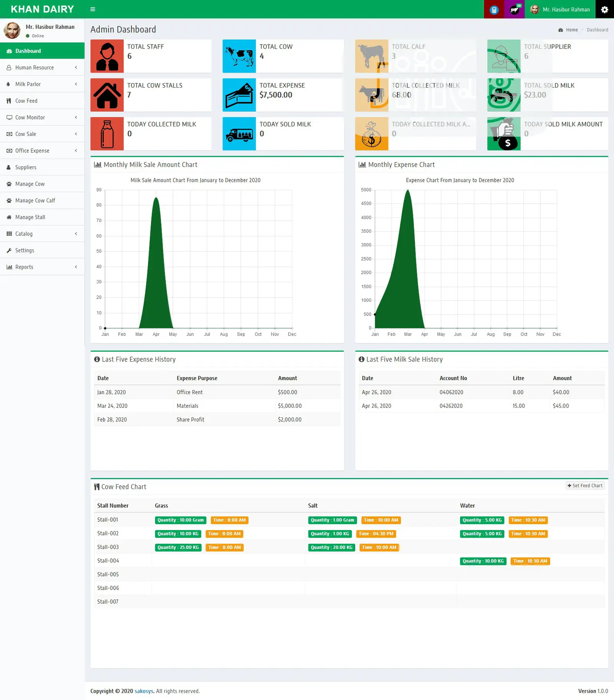This screenshot has width=614, height=700.
Task: Select account number 04062020 cell
Action: coord(473,392)
